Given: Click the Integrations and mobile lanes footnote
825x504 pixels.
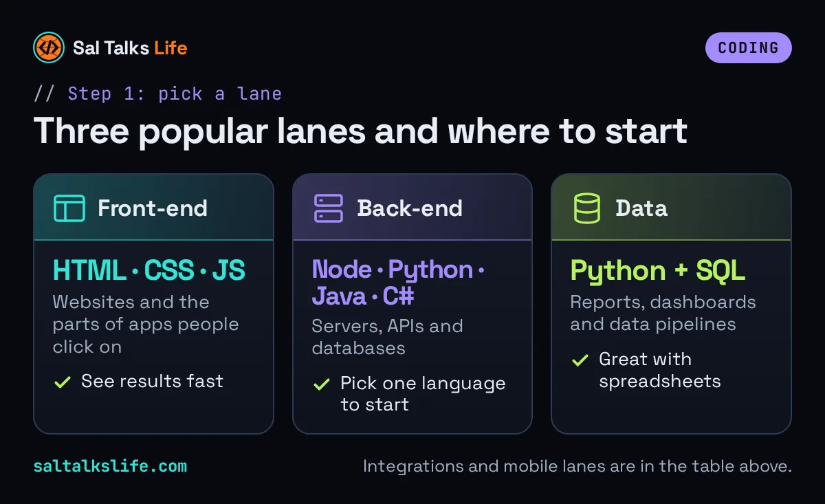Looking at the screenshot, I should (577, 466).
